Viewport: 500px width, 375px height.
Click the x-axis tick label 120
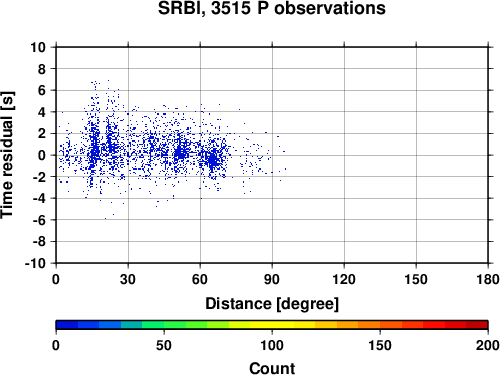click(344, 279)
